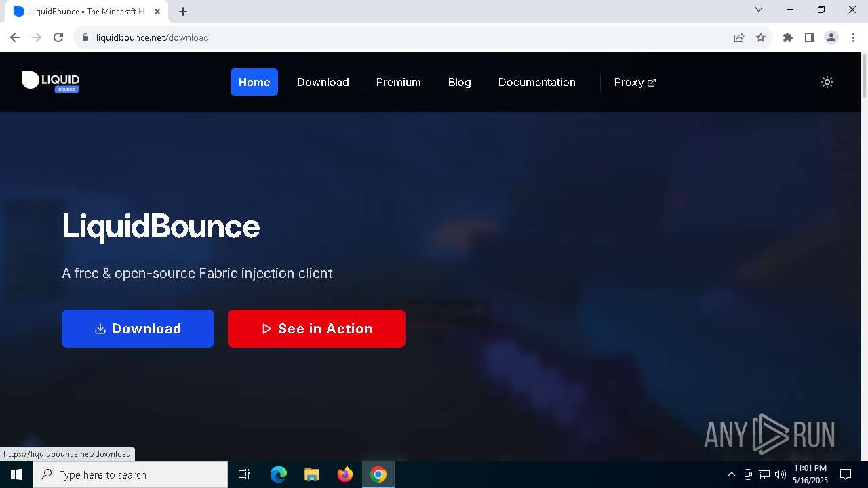Open the external Proxy link

(x=635, y=82)
